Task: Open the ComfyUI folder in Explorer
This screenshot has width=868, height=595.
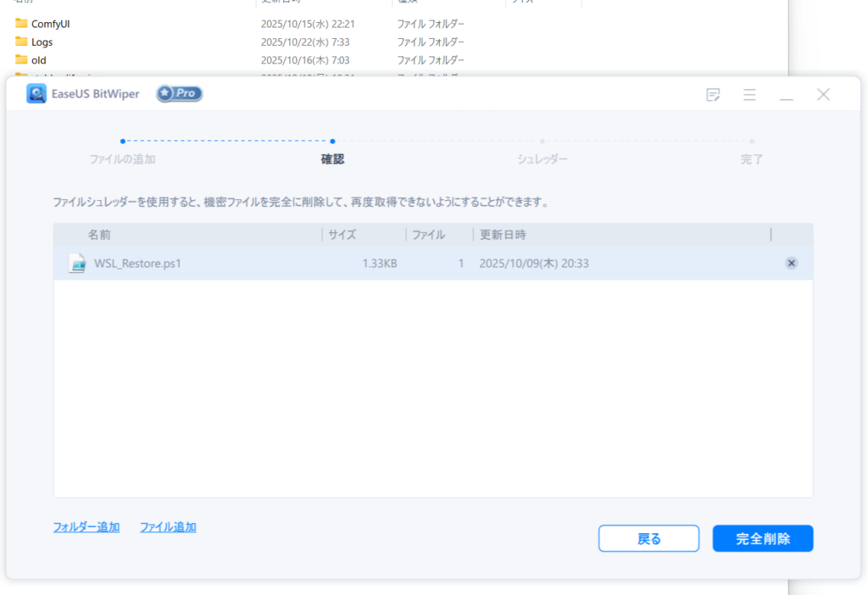Action: (x=51, y=23)
